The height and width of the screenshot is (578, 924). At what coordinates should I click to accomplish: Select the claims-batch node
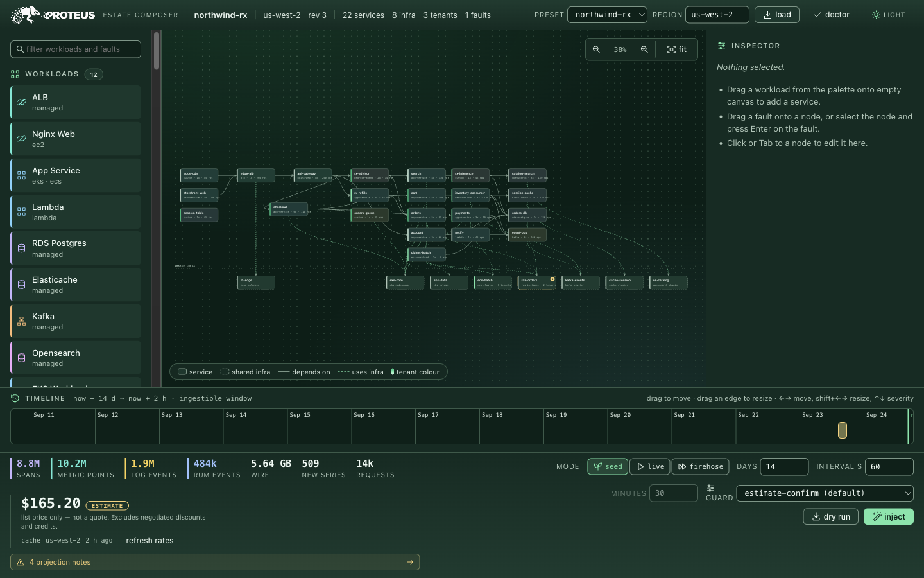coord(427,255)
